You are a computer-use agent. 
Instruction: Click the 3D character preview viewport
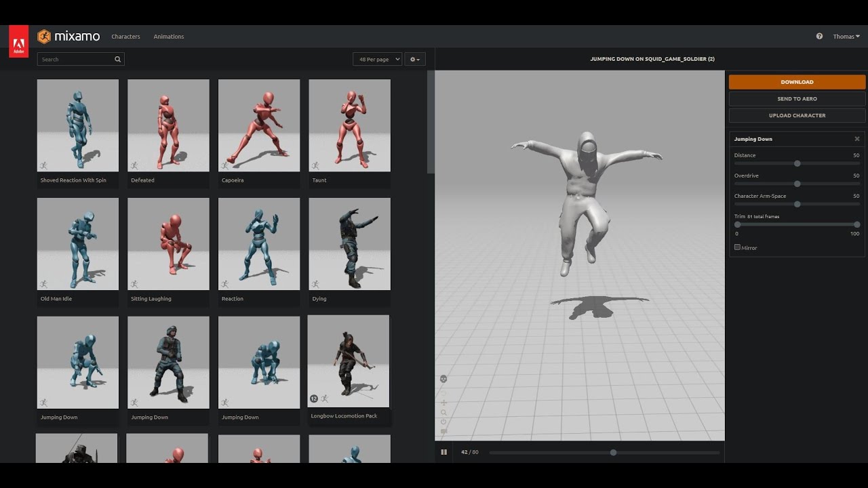(x=580, y=256)
